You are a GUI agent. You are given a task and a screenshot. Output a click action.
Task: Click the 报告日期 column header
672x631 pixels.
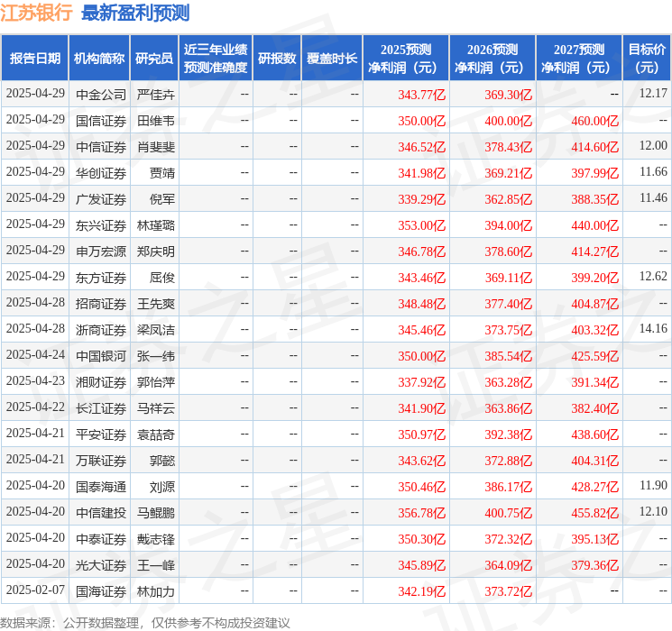click(x=34, y=59)
